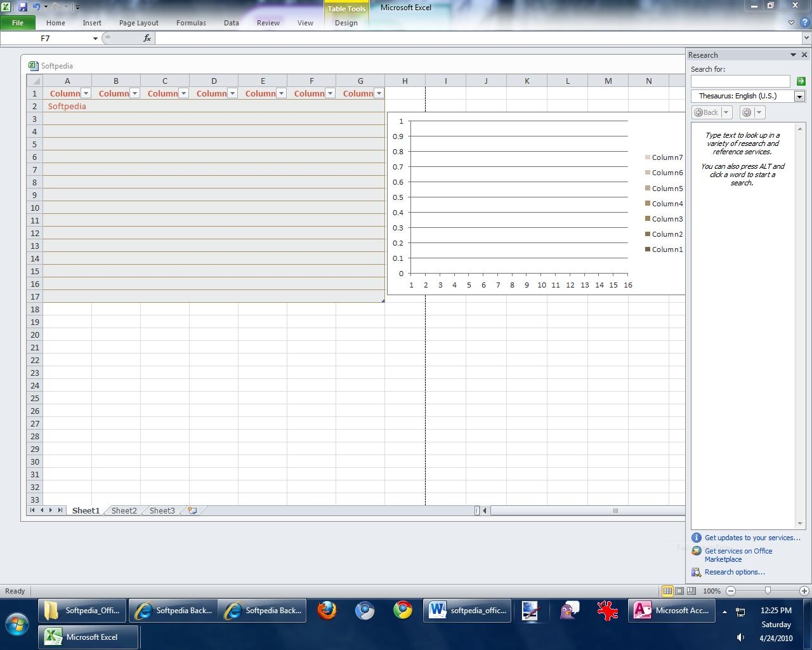Click the Zoom Out minus icon

pyautogui.click(x=731, y=591)
